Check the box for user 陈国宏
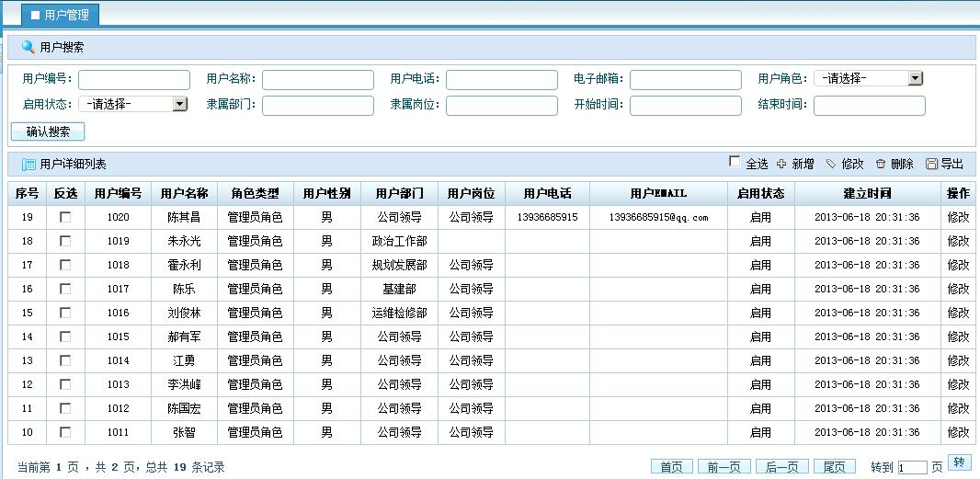 pos(65,407)
